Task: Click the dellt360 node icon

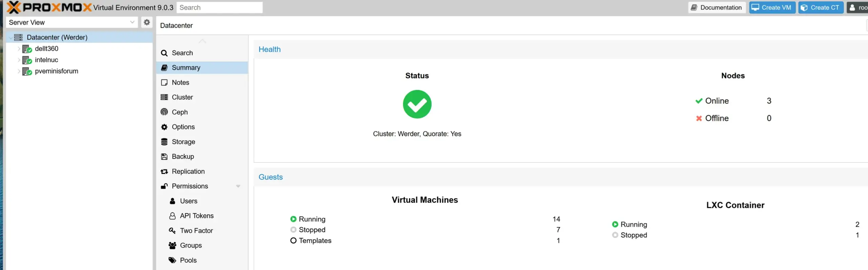Action: click(27, 49)
